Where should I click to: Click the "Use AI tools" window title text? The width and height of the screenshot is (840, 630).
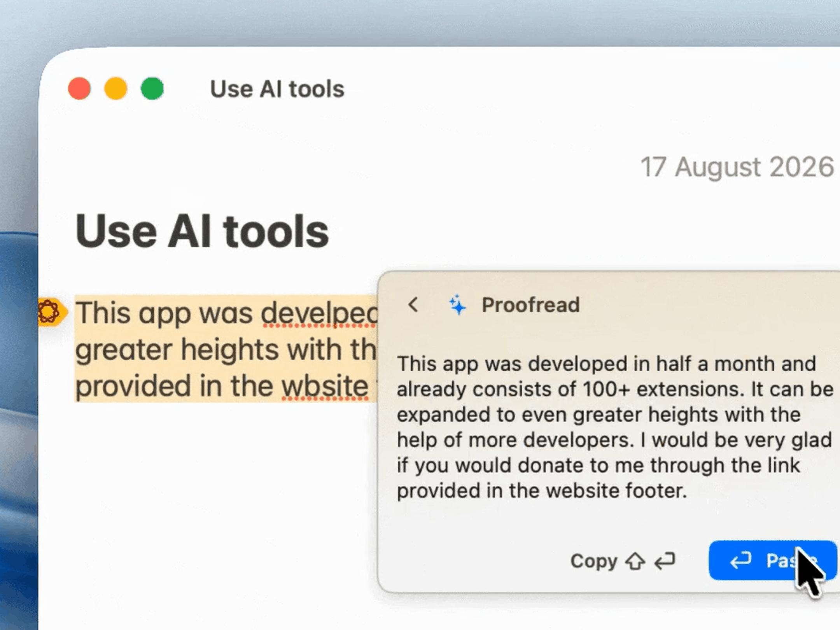(x=277, y=89)
